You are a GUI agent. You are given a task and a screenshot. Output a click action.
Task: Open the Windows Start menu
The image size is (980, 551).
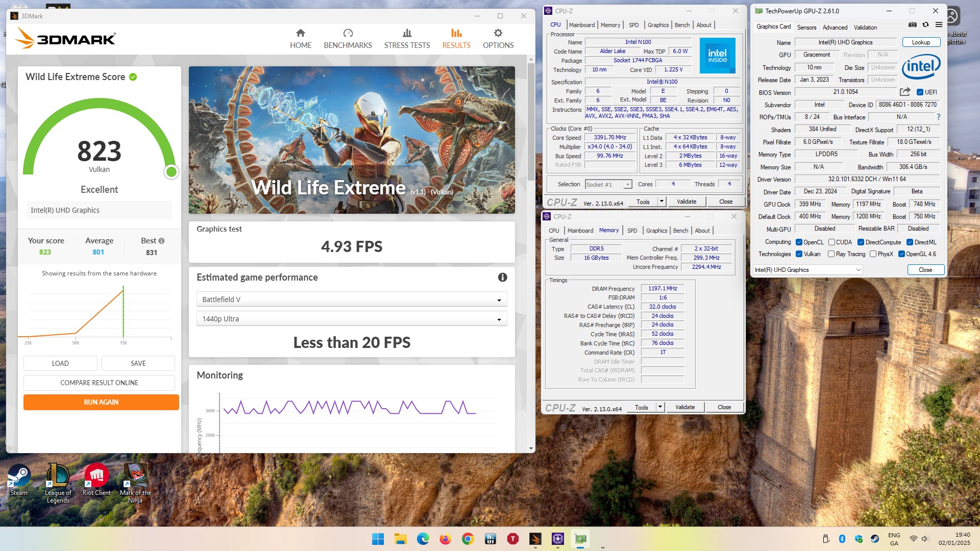tap(378, 539)
